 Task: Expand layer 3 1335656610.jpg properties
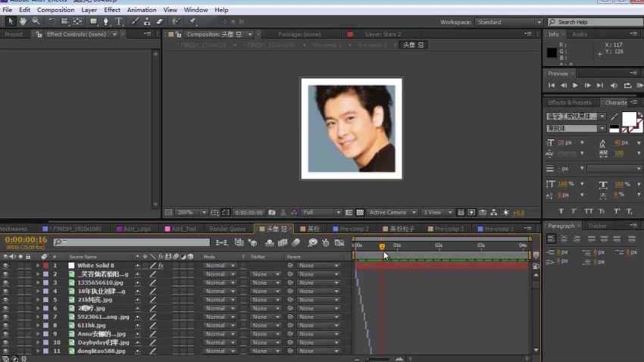tap(38, 282)
